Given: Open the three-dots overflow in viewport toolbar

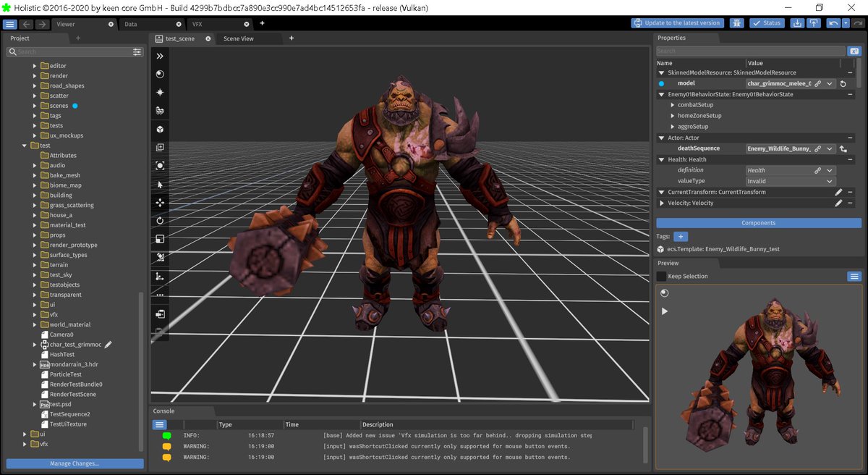Looking at the screenshot, I should pos(160,295).
